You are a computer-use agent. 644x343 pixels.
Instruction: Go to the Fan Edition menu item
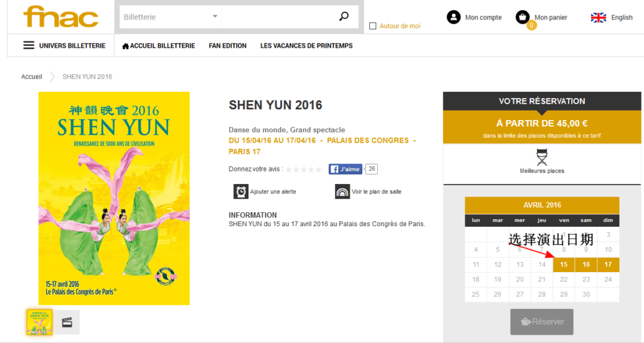pos(228,46)
